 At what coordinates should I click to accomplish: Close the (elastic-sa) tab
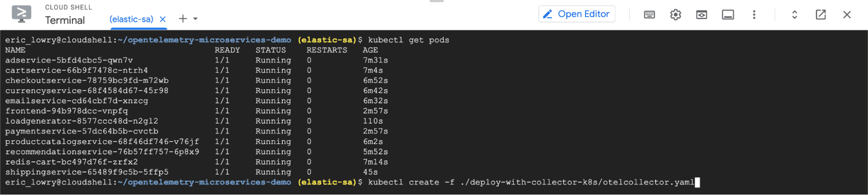163,19
